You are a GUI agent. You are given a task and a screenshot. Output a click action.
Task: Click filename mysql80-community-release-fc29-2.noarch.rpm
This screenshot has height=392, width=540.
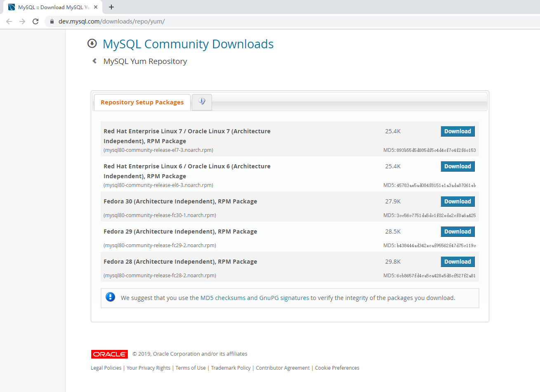pos(160,246)
